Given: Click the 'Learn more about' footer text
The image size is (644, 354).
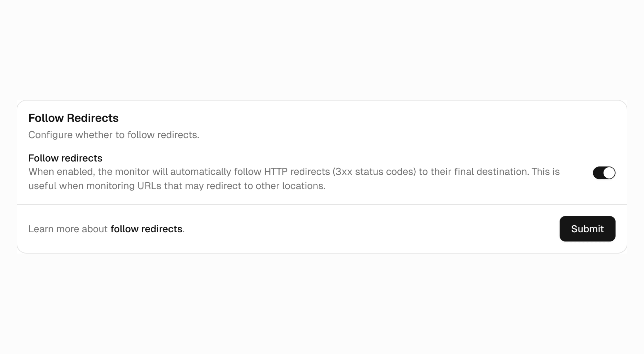Looking at the screenshot, I should click(68, 229).
